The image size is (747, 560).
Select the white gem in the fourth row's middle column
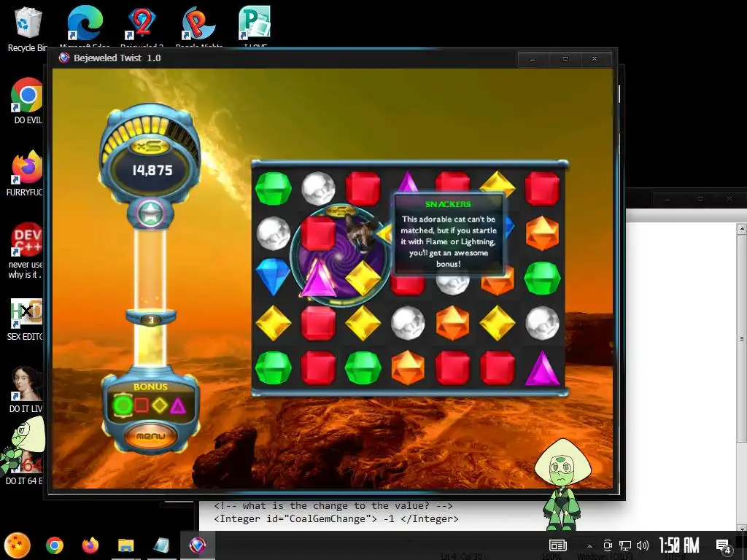(408, 323)
